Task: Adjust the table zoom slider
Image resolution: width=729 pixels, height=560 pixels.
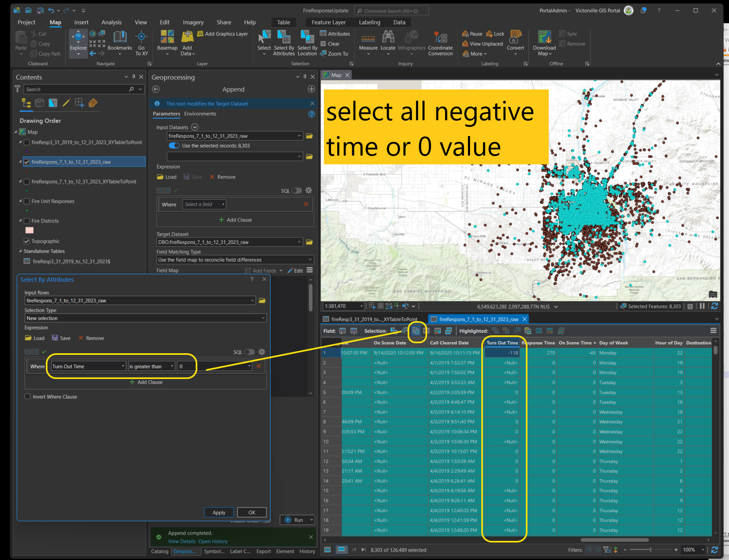Action: pyautogui.click(x=650, y=550)
